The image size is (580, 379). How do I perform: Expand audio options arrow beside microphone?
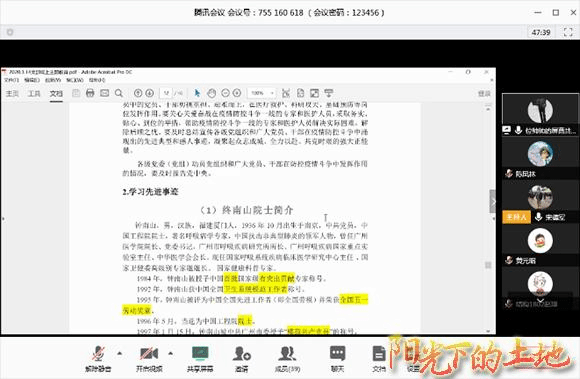[x=119, y=353]
